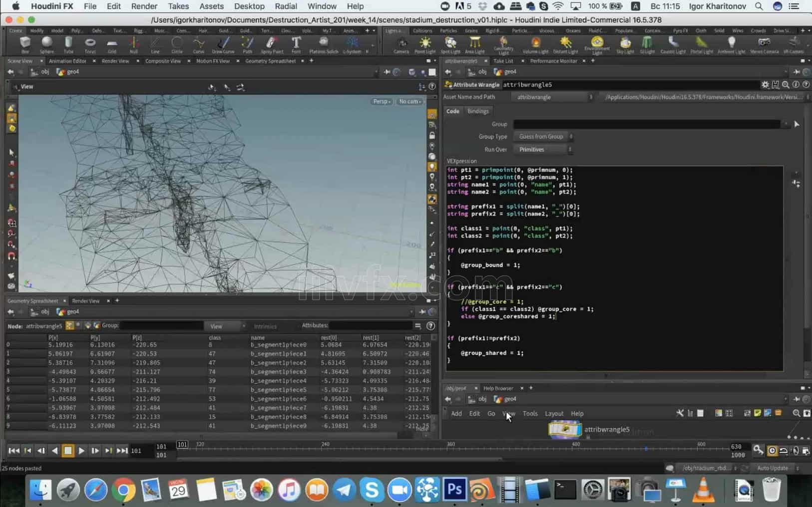Add a Sky Light from the shelf
812x507 pixels.
[x=625, y=44]
